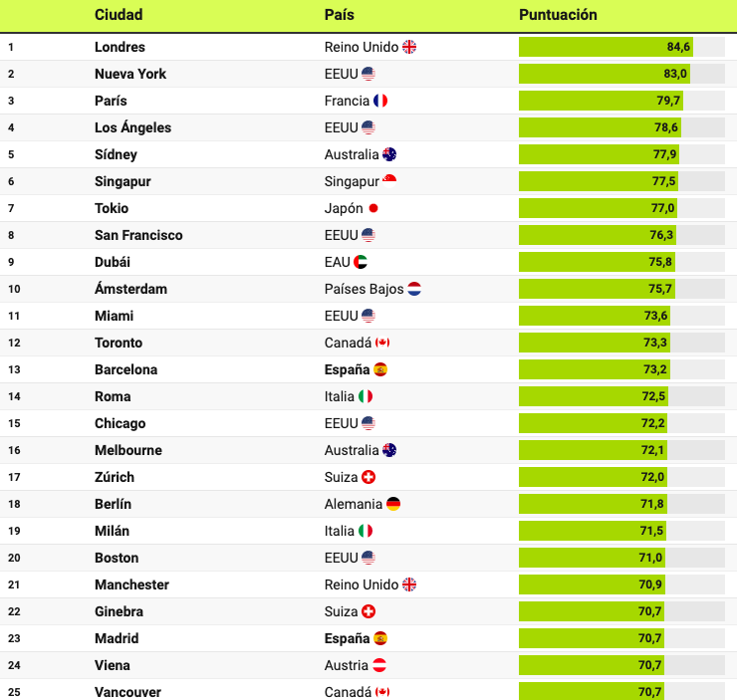Click the Austrian flag next to Austria
737x700 pixels.
click(x=379, y=665)
